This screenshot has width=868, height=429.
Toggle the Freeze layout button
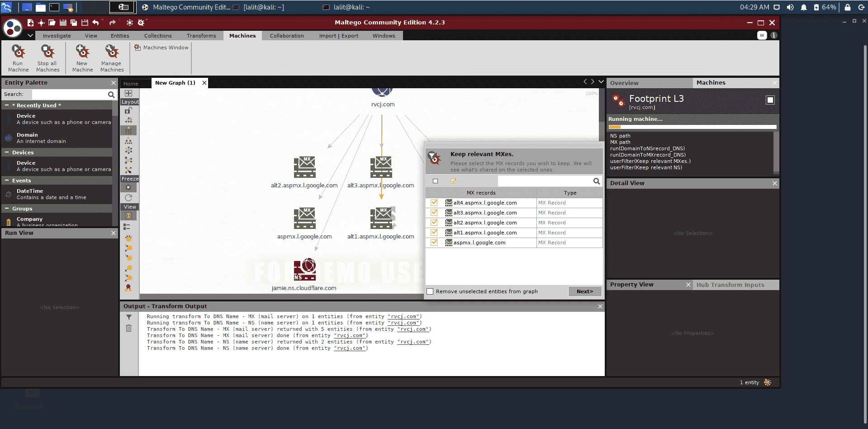(x=128, y=187)
